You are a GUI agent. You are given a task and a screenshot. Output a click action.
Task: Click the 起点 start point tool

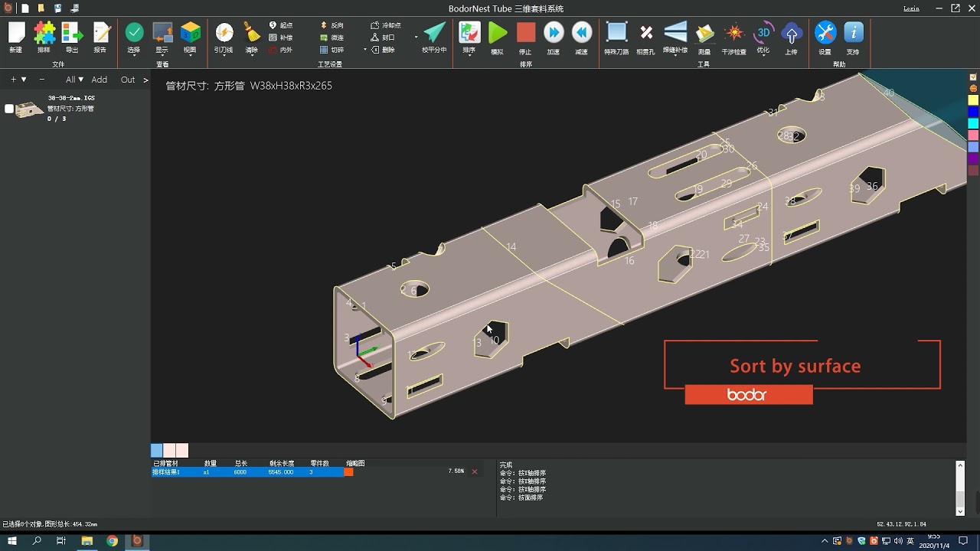pyautogui.click(x=281, y=25)
